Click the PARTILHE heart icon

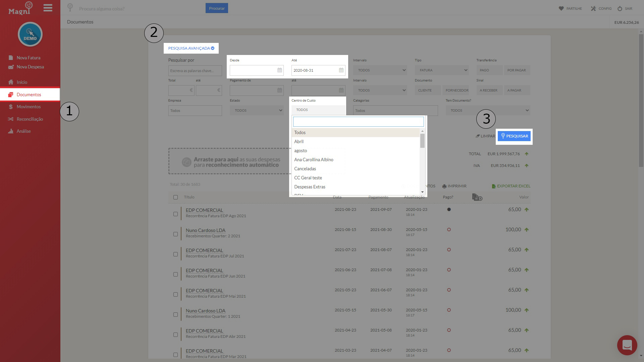click(x=561, y=8)
